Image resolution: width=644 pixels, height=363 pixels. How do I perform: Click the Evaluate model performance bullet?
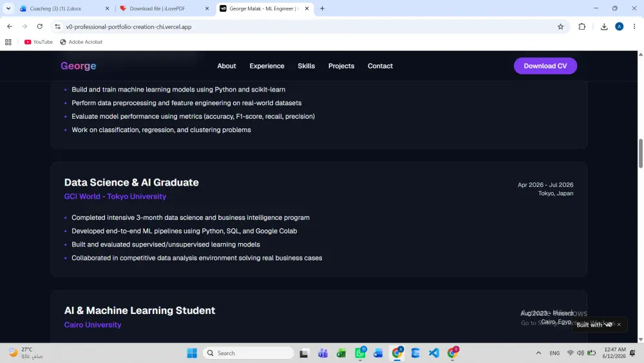[193, 116]
